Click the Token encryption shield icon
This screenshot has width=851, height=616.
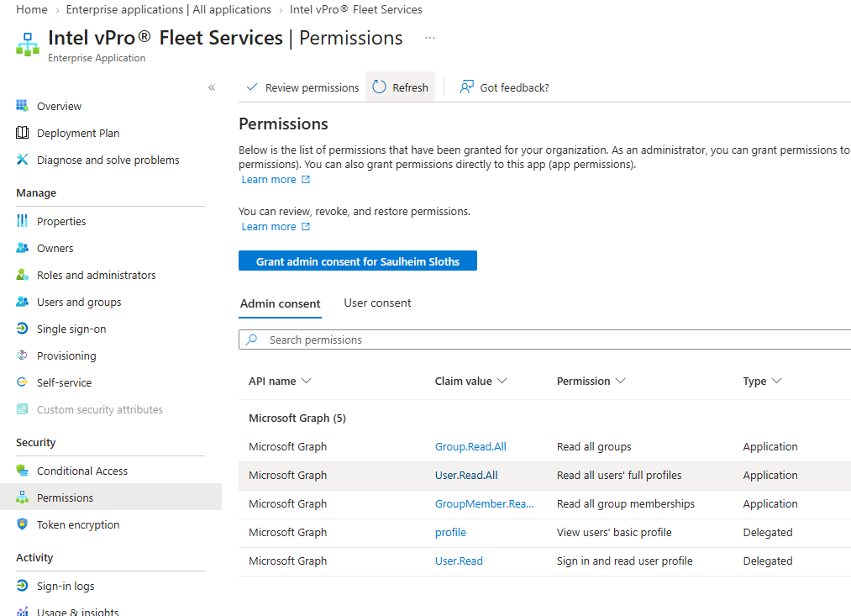[22, 524]
